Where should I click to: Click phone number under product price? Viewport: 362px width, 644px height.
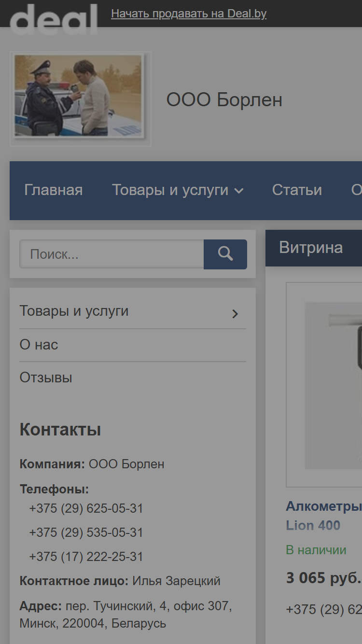click(324, 610)
